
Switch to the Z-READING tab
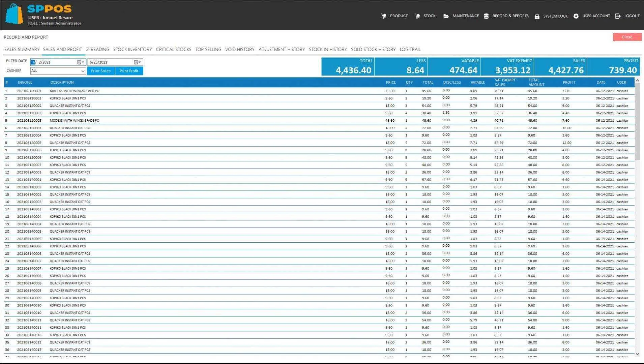click(97, 50)
